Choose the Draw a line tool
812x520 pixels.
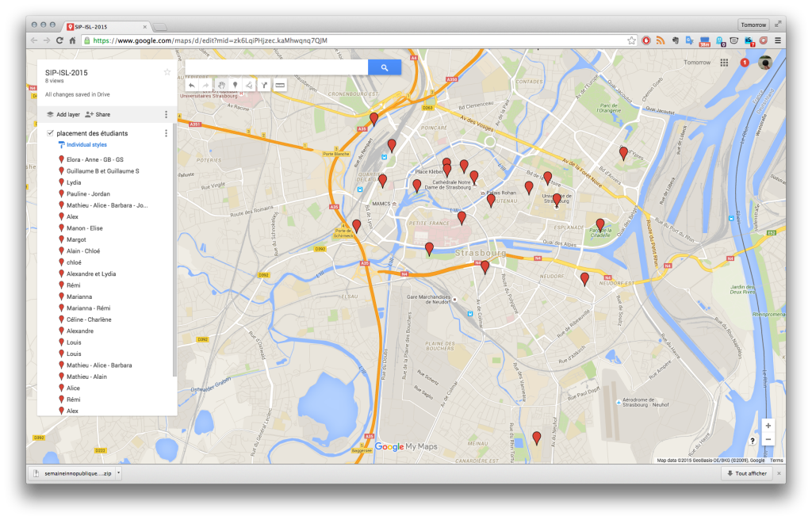pos(249,85)
